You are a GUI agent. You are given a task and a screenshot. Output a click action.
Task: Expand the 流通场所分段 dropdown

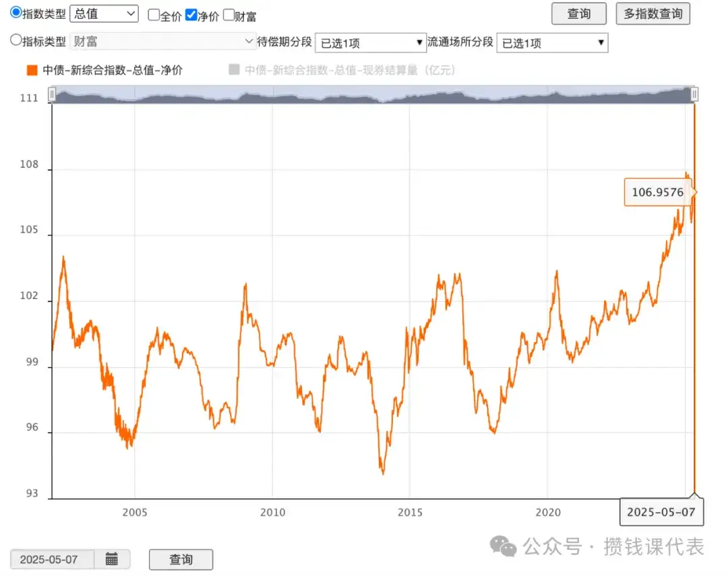click(552, 42)
